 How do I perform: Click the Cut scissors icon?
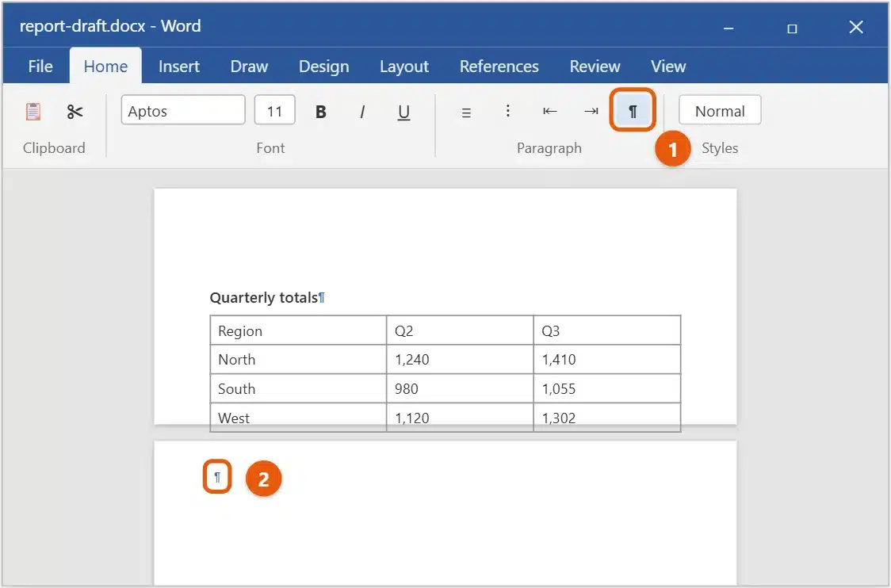coord(75,112)
